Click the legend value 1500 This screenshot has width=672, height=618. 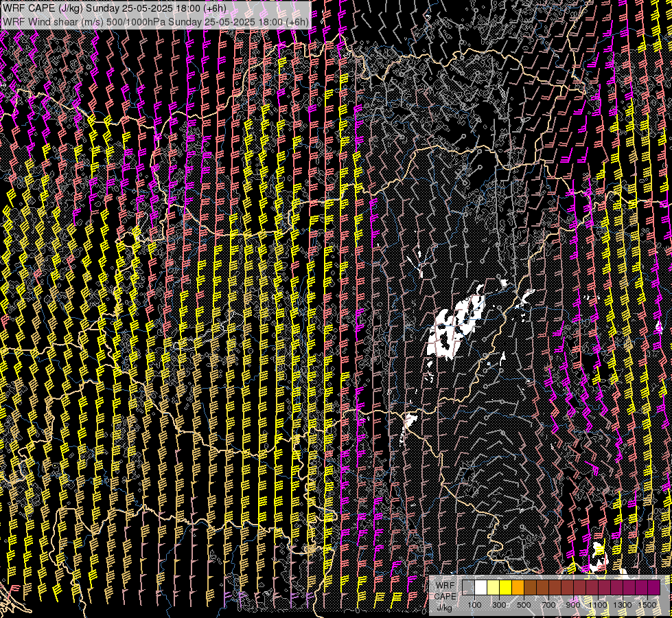pos(647,605)
